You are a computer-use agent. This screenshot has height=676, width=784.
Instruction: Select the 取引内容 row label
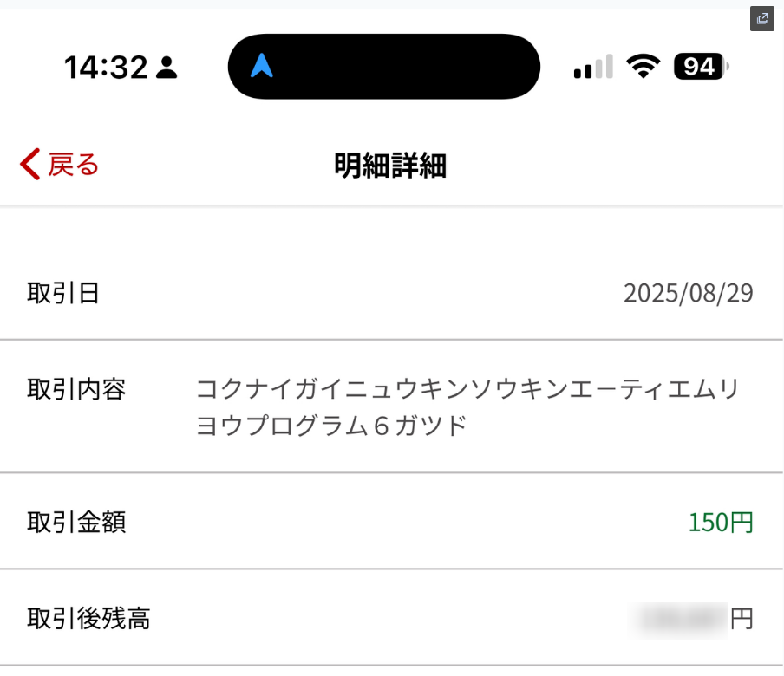point(76,390)
